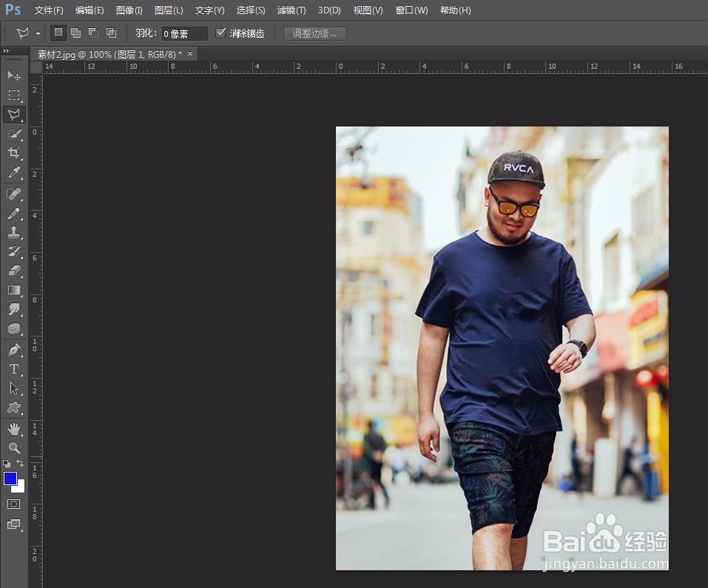
Task: Enable Add to selection mode
Action: tap(75, 33)
